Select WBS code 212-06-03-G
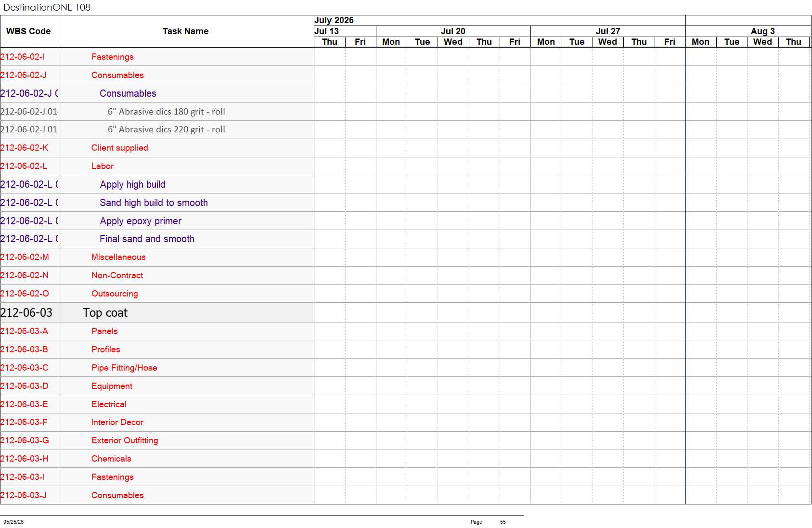 (25, 440)
